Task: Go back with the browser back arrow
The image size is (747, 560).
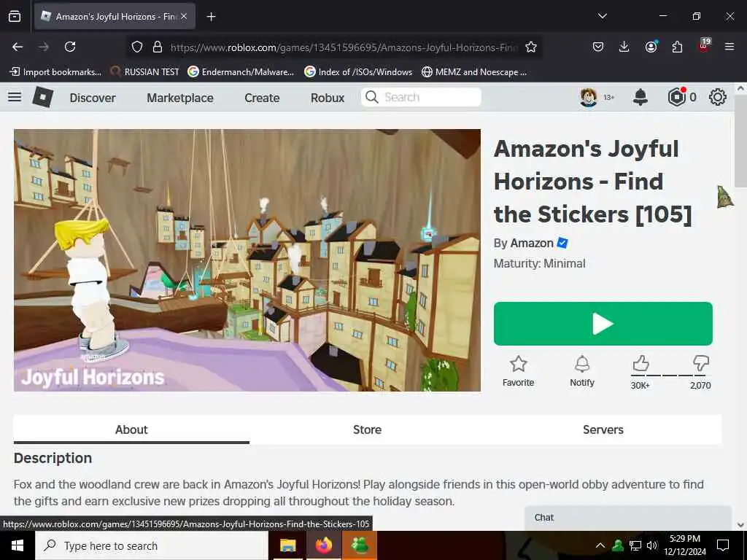Action: (x=18, y=47)
